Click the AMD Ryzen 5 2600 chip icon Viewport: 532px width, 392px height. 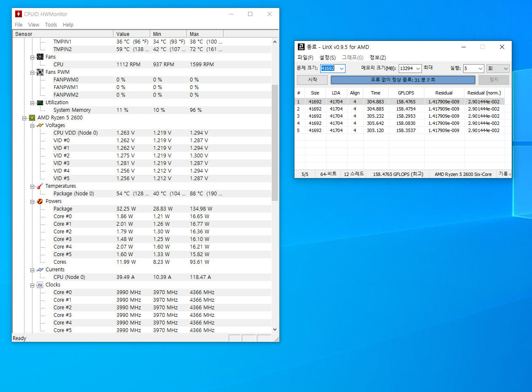(x=32, y=118)
